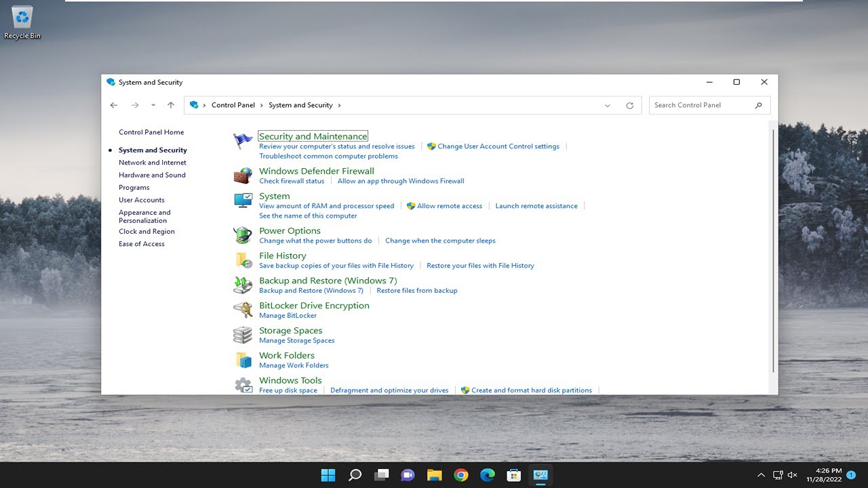Image resolution: width=868 pixels, height=488 pixels.
Task: Go forward with the forward arrow
Action: pyautogui.click(x=135, y=105)
